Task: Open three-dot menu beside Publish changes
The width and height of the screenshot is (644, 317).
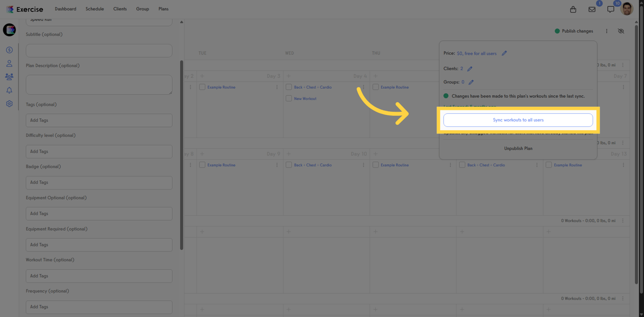Action: click(607, 31)
